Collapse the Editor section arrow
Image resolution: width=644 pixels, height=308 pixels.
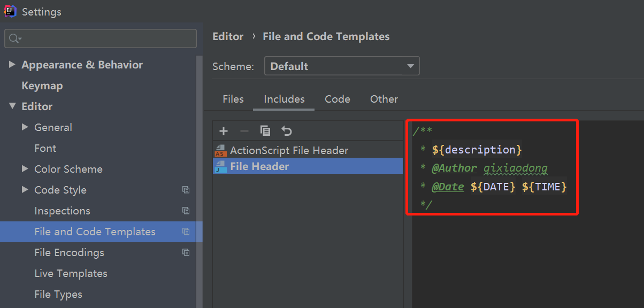click(12, 106)
